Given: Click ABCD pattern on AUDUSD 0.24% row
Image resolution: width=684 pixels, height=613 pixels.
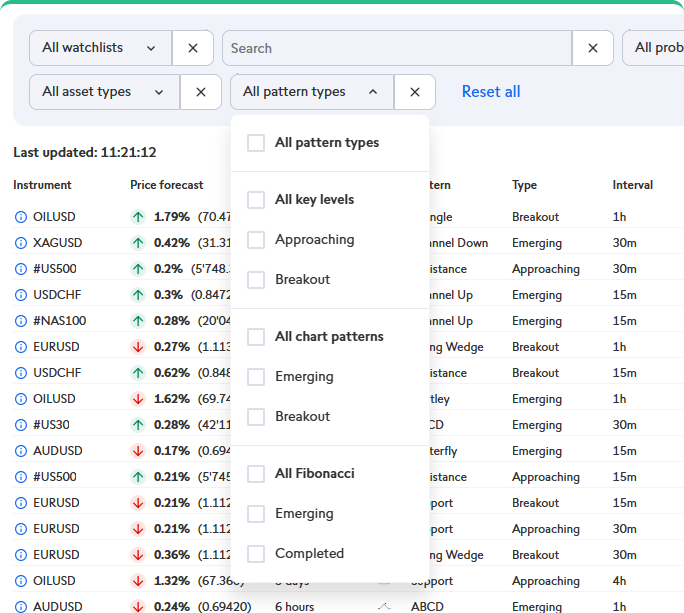Looking at the screenshot, I should pyautogui.click(x=427, y=607).
